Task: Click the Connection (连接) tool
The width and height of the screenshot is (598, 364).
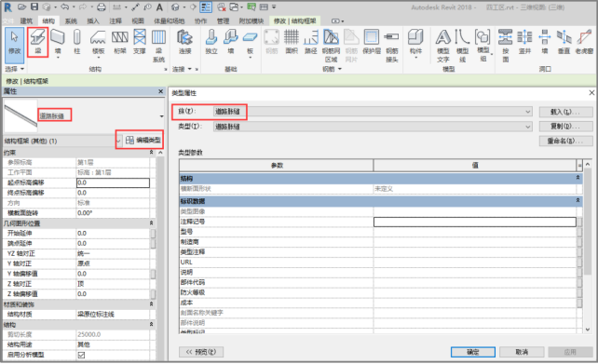Action: tap(185, 42)
